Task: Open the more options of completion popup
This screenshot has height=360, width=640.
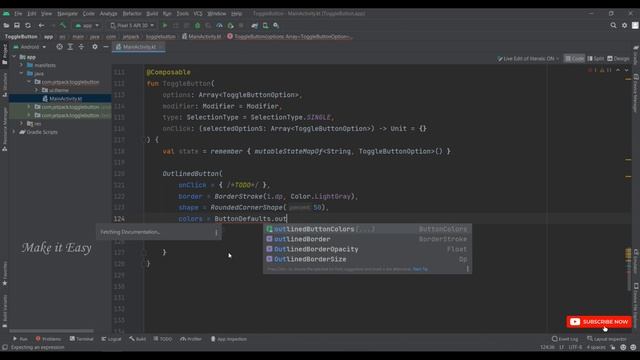Action: click(x=467, y=269)
